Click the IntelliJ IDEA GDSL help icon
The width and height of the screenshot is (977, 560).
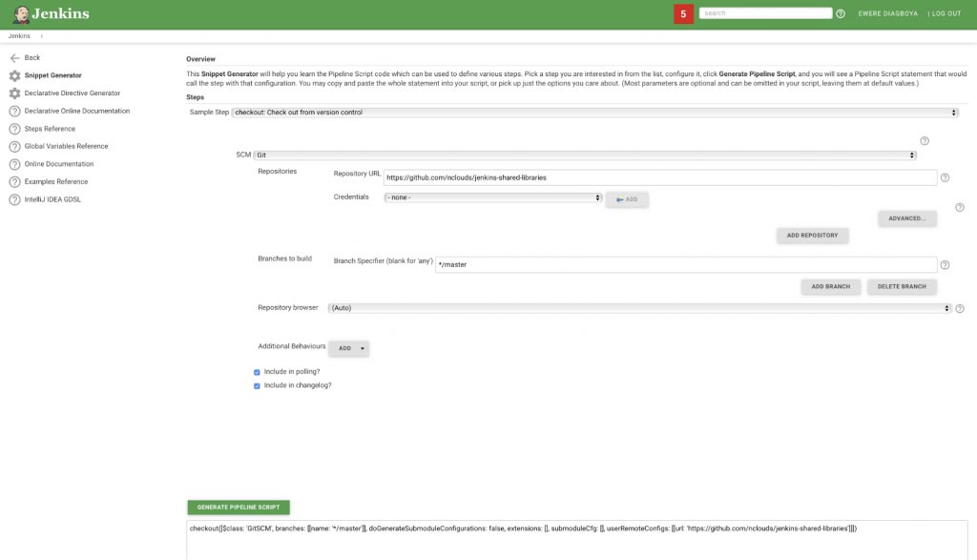point(14,200)
